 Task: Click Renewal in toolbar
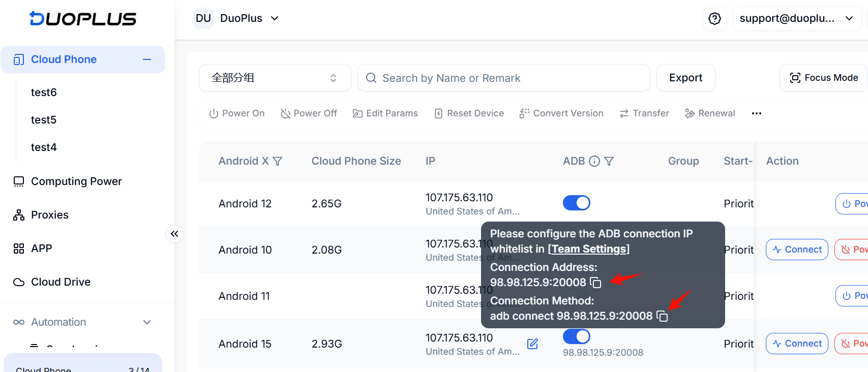pos(710,113)
